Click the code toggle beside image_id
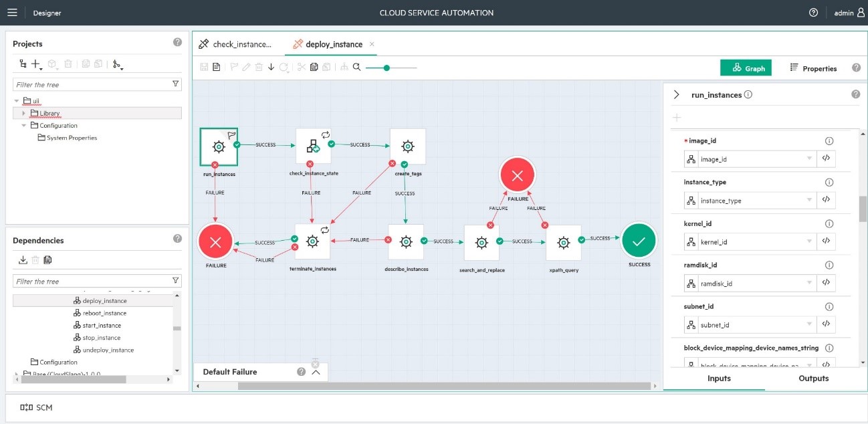 (826, 159)
